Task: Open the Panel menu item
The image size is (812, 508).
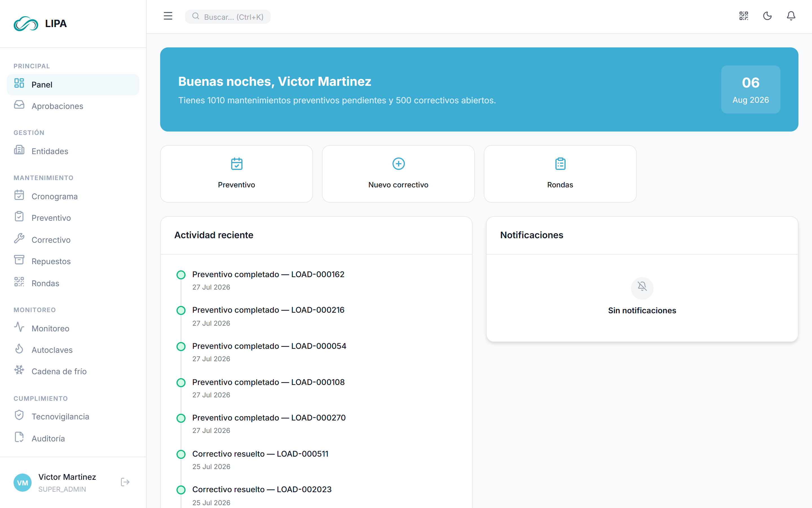Action: click(x=73, y=85)
